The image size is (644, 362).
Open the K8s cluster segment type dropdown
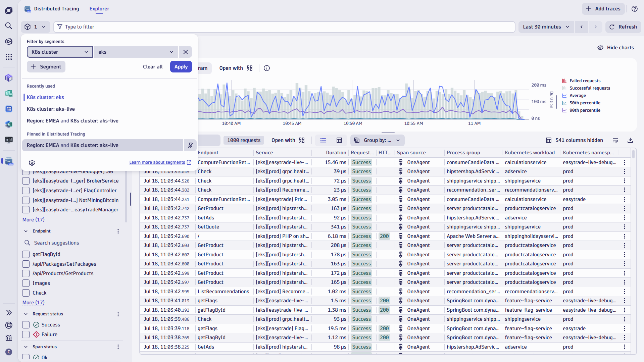[x=59, y=52]
